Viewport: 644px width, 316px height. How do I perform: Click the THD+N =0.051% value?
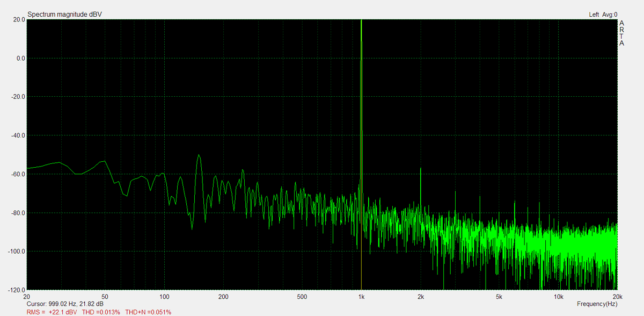[148, 312]
